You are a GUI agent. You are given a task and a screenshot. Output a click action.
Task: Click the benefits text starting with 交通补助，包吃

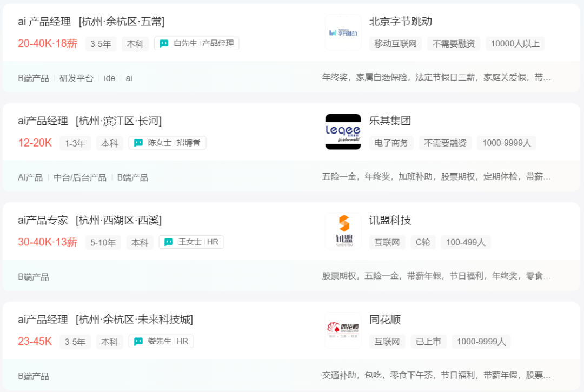[x=436, y=375]
